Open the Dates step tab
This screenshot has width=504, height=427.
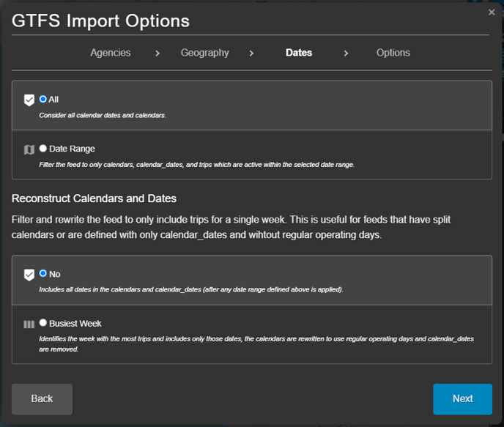(x=299, y=53)
